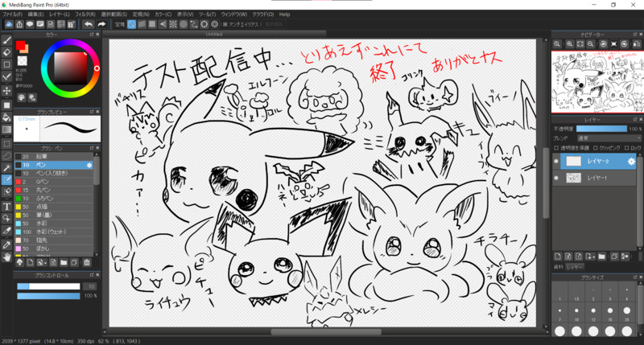Close the カラー panel
The image size is (644, 345).
coord(97,35)
